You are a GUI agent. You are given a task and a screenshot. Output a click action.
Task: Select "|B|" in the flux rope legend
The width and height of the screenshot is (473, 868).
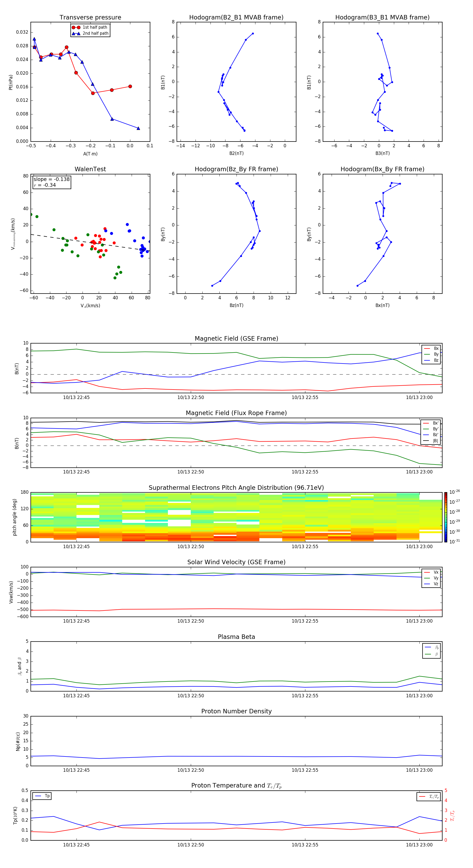(x=431, y=441)
